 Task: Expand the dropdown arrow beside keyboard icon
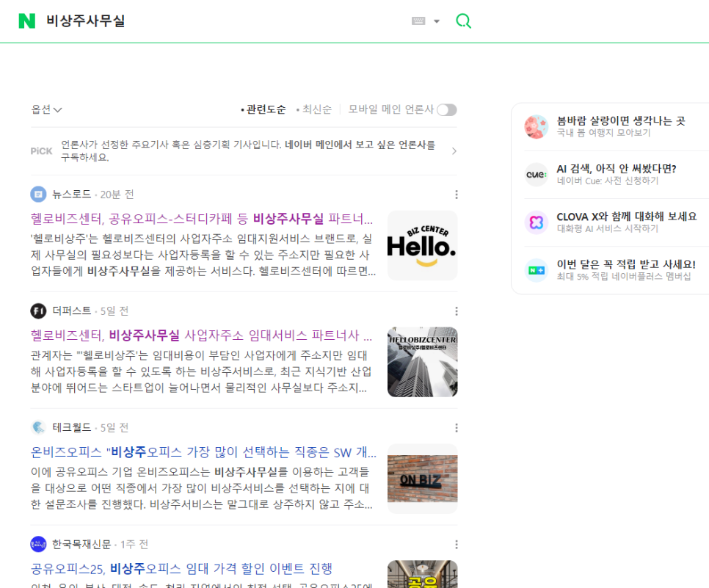pos(437,21)
